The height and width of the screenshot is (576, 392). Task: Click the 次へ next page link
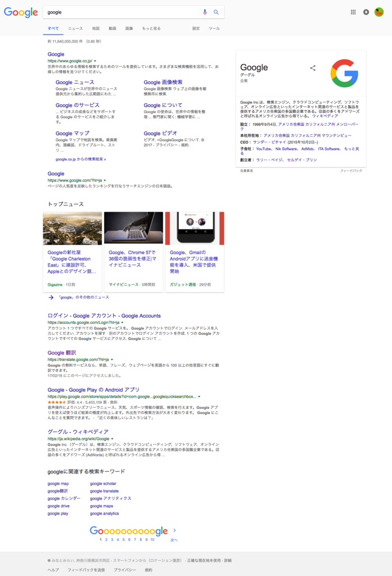(x=174, y=541)
